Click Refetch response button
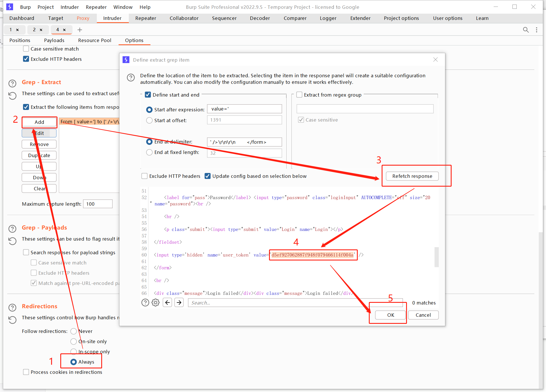 [x=412, y=176]
